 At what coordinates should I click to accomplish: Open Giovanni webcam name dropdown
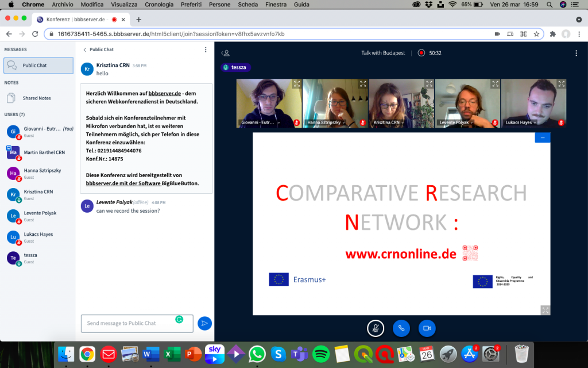[x=260, y=122]
